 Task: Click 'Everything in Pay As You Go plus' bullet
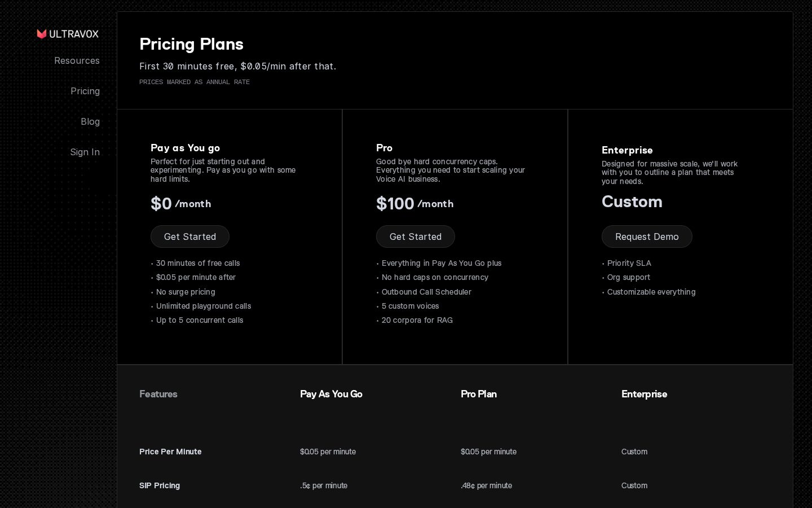click(442, 263)
